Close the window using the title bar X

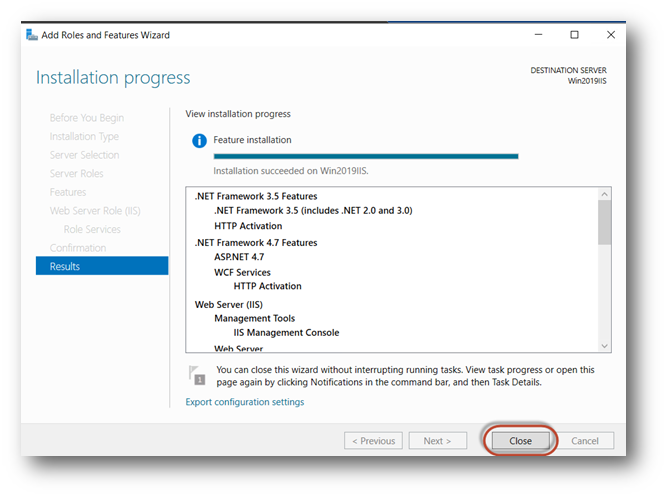point(611,35)
